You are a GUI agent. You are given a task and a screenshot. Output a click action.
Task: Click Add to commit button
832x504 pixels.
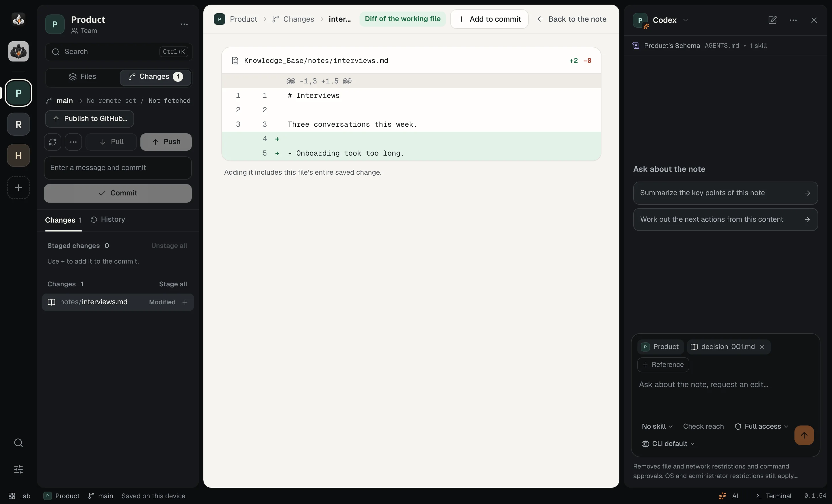point(489,19)
